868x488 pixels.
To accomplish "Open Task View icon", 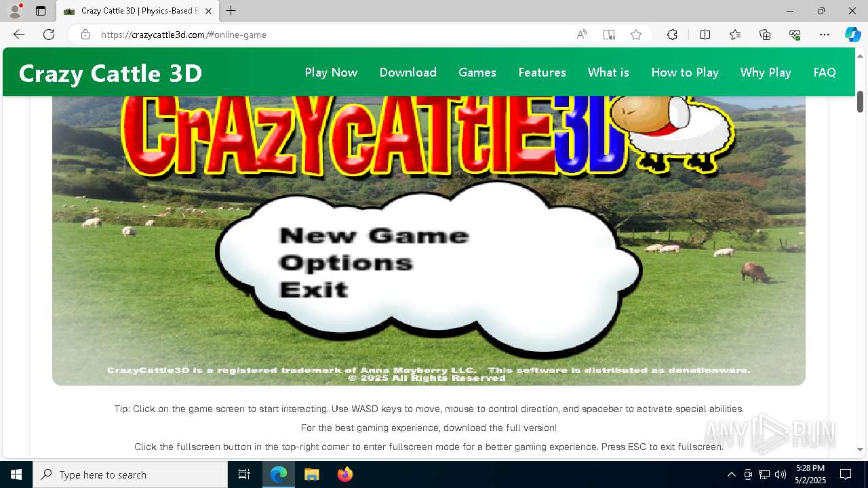I will 244,474.
